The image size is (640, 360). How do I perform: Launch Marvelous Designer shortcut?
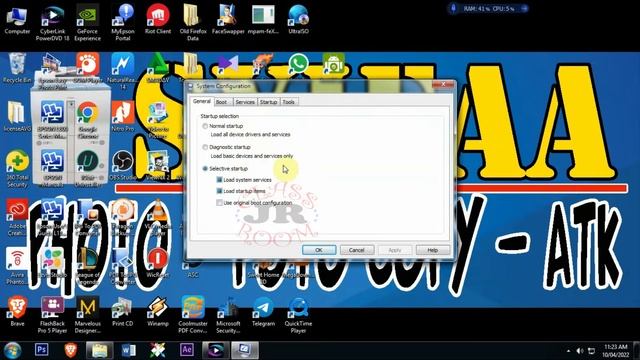(87, 315)
